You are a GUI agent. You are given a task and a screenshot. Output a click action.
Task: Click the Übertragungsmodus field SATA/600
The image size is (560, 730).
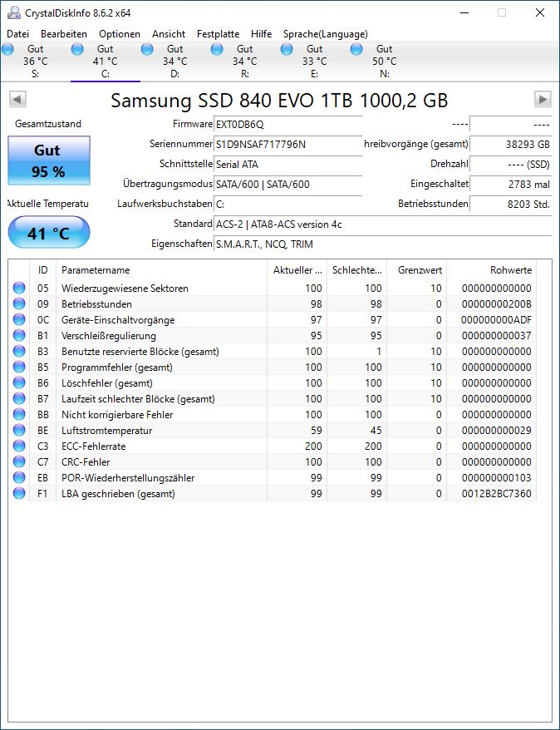coord(288,185)
